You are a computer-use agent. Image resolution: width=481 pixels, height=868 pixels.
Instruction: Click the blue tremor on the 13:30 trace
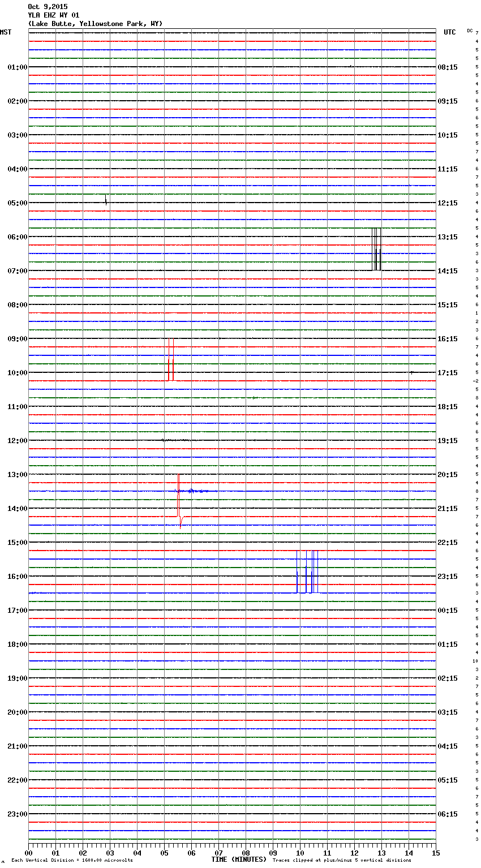(195, 491)
